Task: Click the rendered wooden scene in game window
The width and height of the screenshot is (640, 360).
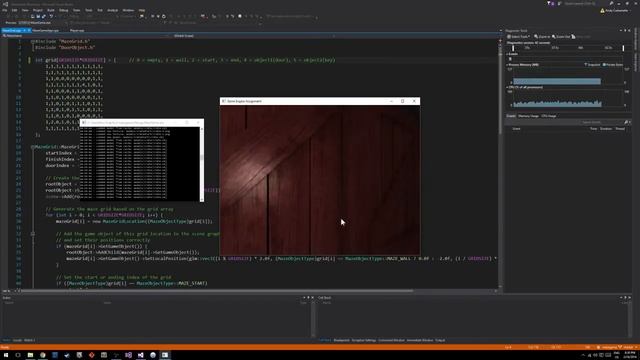Action: 320,180
